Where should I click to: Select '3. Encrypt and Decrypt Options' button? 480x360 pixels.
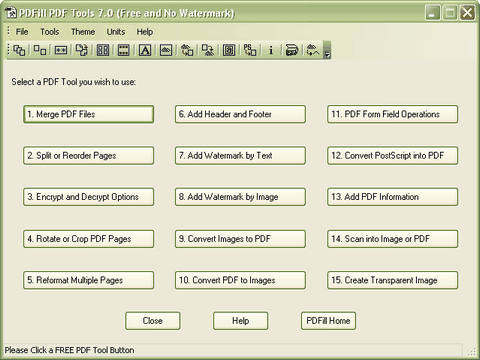click(x=89, y=197)
